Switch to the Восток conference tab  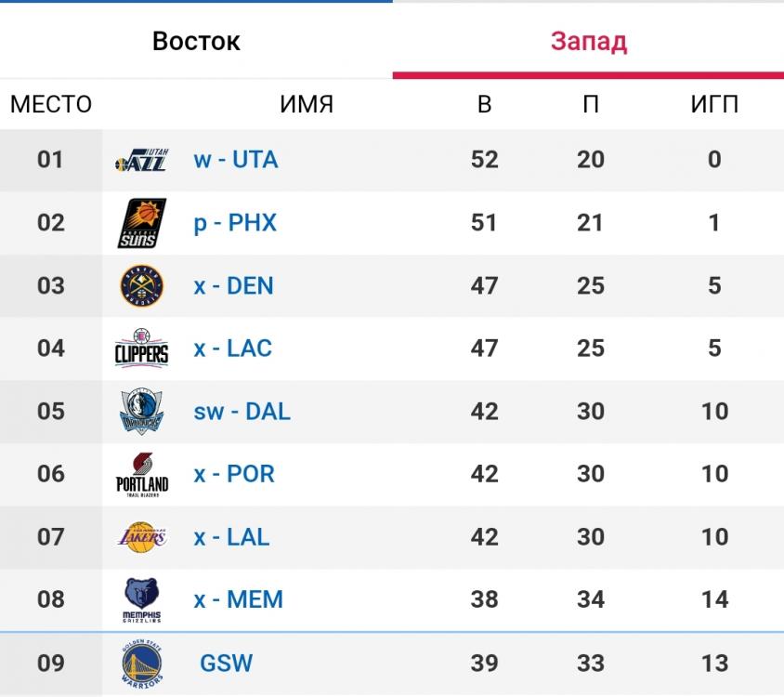coord(196,42)
